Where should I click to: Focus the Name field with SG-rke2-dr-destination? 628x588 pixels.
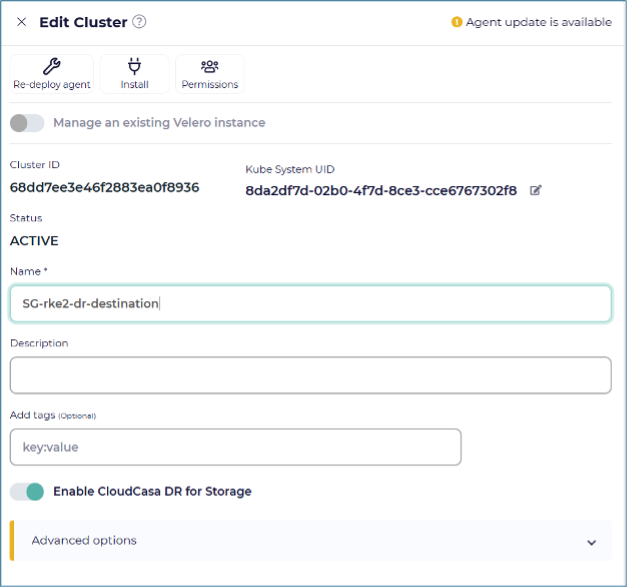point(310,304)
